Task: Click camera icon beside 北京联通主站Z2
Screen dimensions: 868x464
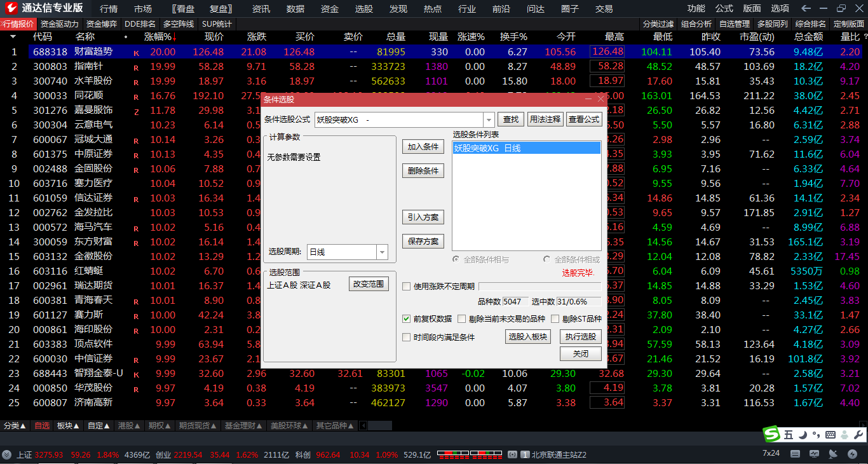Action: (x=513, y=454)
